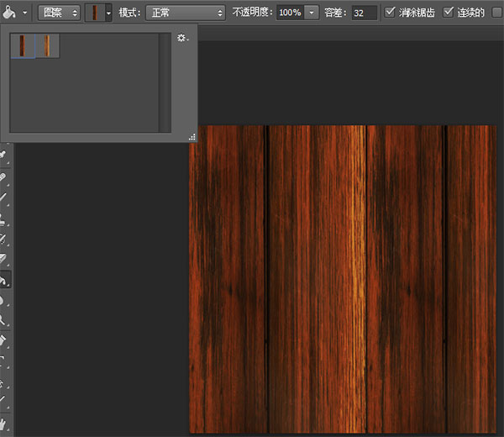Select the light wood pattern thumbnail
The image size is (504, 437).
tap(47, 46)
